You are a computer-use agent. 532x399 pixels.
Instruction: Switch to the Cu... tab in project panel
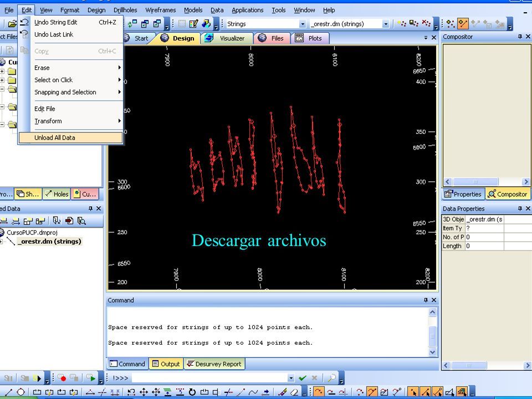[85, 194]
